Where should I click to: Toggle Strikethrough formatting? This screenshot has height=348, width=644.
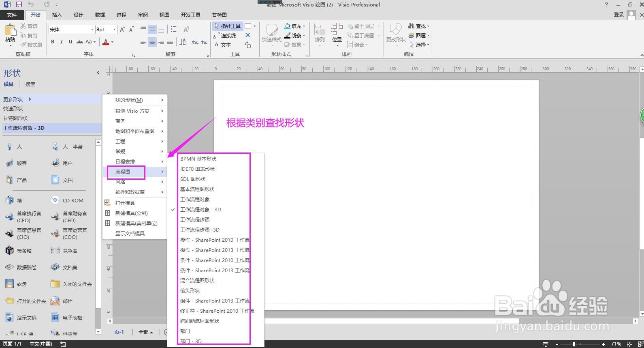[x=80, y=42]
